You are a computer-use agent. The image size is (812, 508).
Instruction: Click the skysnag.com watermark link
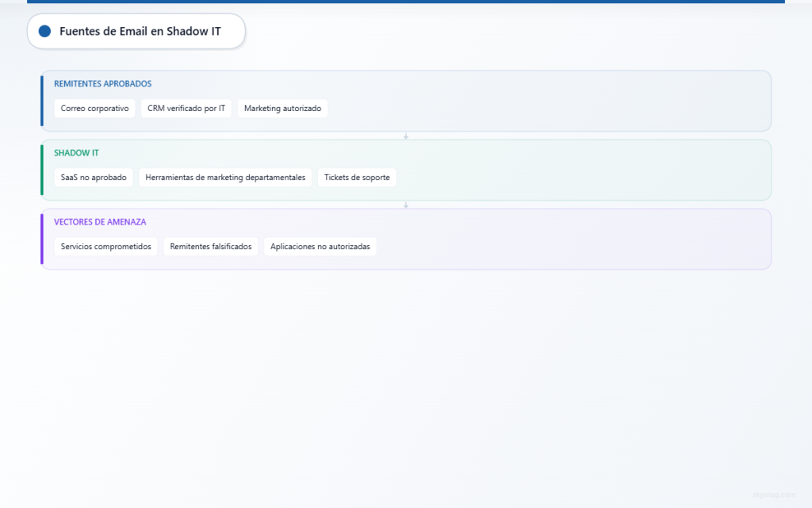tap(774, 495)
